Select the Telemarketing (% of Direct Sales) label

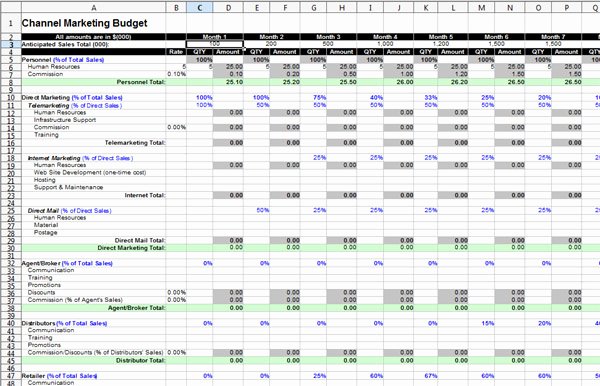(x=75, y=106)
